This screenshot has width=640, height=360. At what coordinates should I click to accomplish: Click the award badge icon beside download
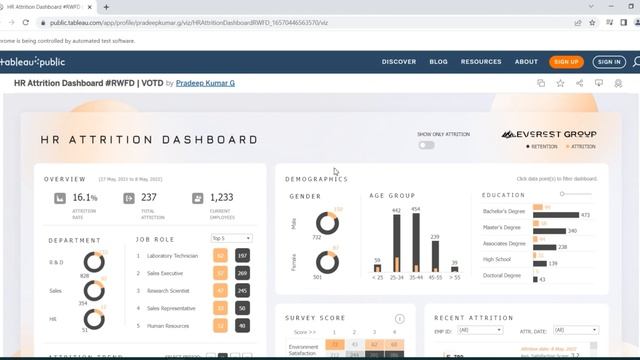(618, 83)
